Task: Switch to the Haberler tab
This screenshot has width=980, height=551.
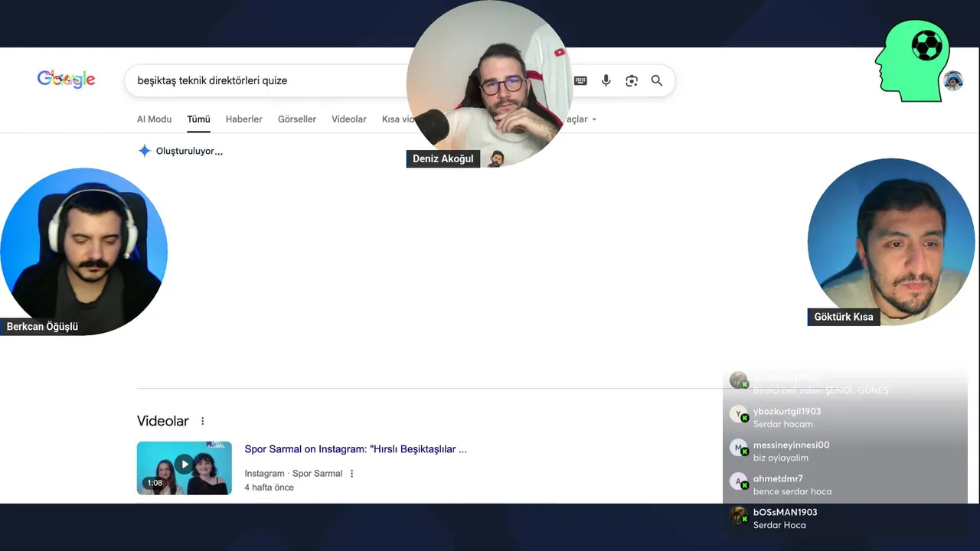Action: pos(244,119)
